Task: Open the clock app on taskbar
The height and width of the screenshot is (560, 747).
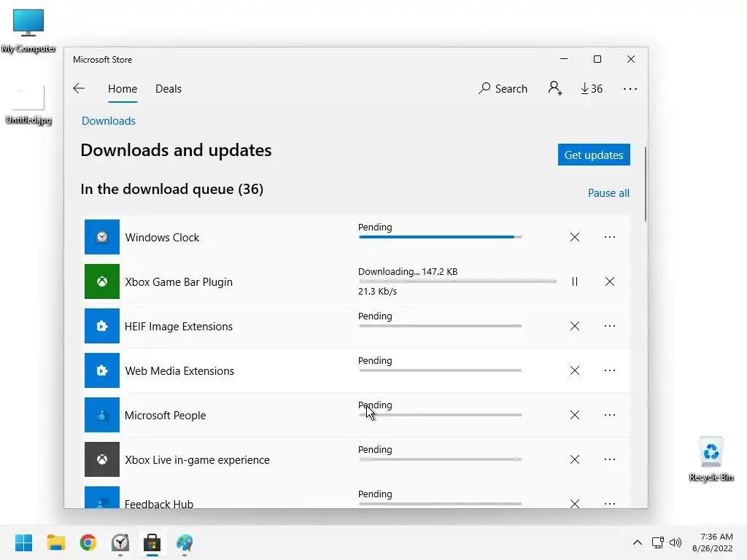Action: click(x=120, y=542)
